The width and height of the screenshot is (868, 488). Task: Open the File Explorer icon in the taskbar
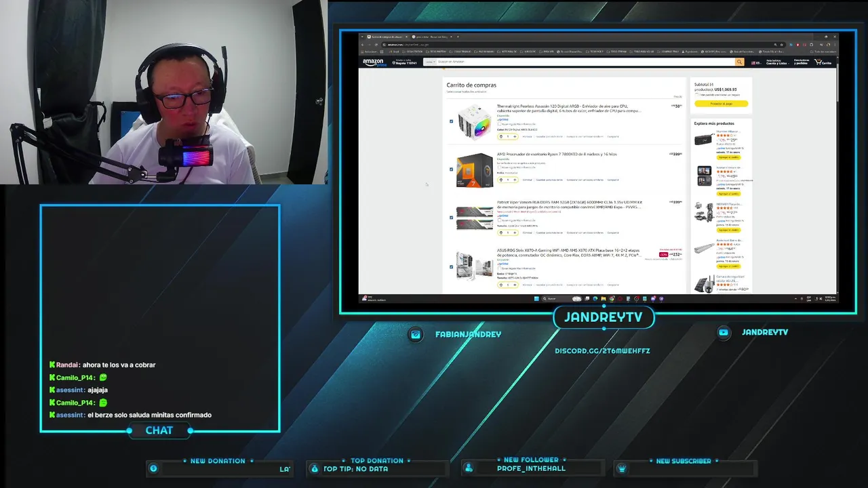coord(604,298)
